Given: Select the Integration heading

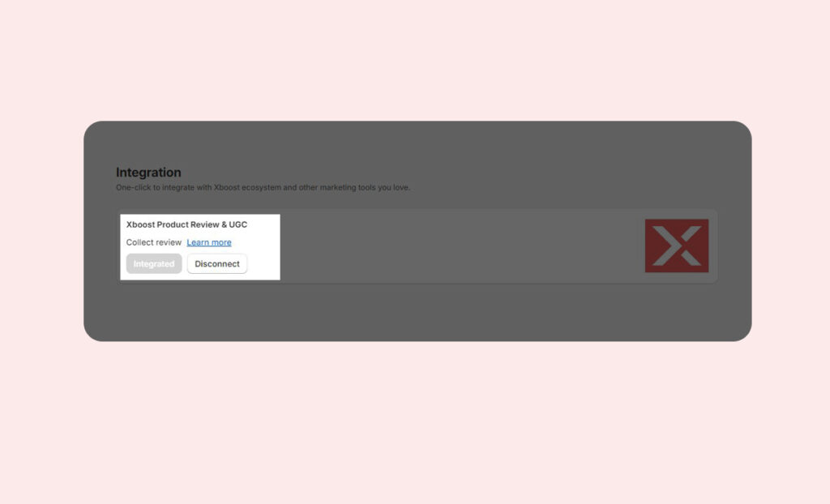Looking at the screenshot, I should tap(148, 173).
